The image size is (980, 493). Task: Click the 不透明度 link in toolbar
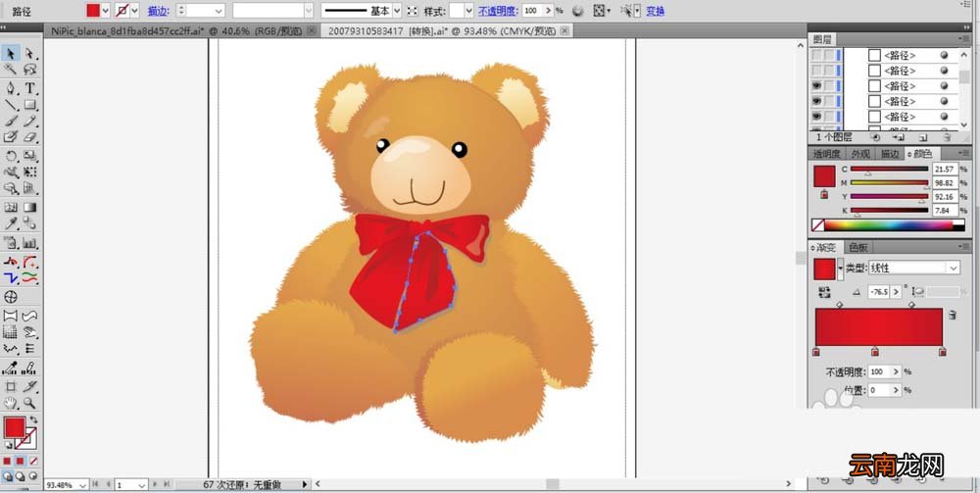498,11
